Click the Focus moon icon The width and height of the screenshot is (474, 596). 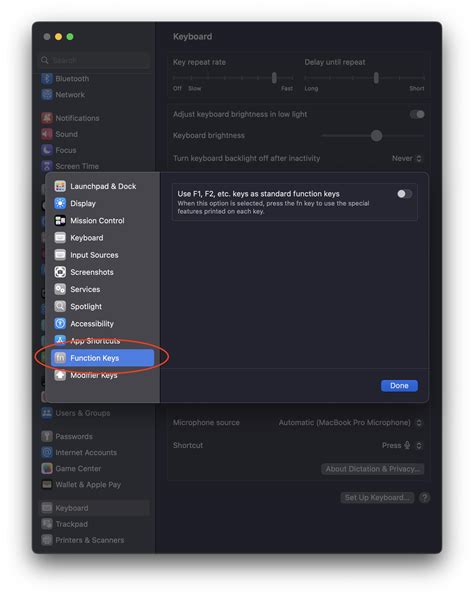[x=47, y=150]
